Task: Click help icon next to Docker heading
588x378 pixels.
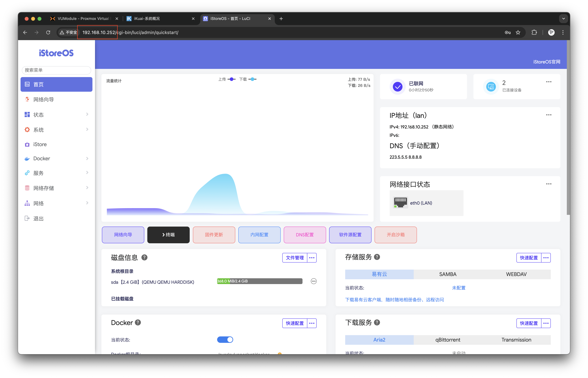Action: 138,323
